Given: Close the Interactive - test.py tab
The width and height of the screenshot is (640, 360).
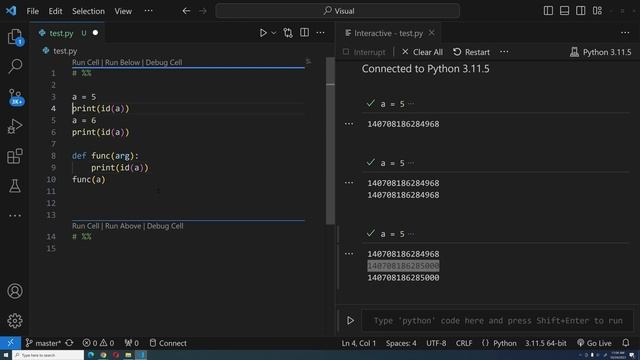Looking at the screenshot, I should pyautogui.click(x=431, y=33).
